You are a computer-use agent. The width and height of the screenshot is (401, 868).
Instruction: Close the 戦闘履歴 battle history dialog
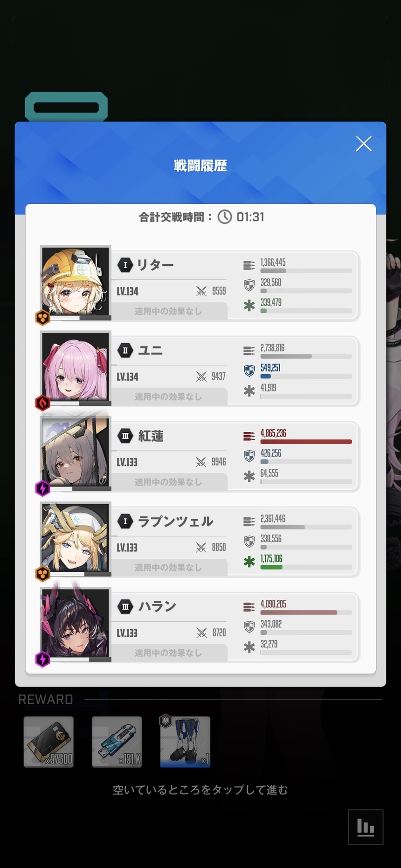click(363, 144)
